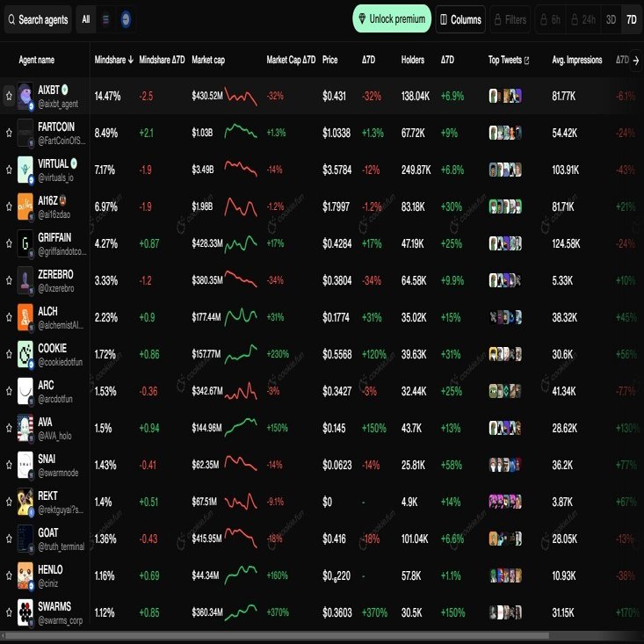The height and width of the screenshot is (644, 644).
Task: Open SNAI avatar icon
Action: [x=25, y=465]
